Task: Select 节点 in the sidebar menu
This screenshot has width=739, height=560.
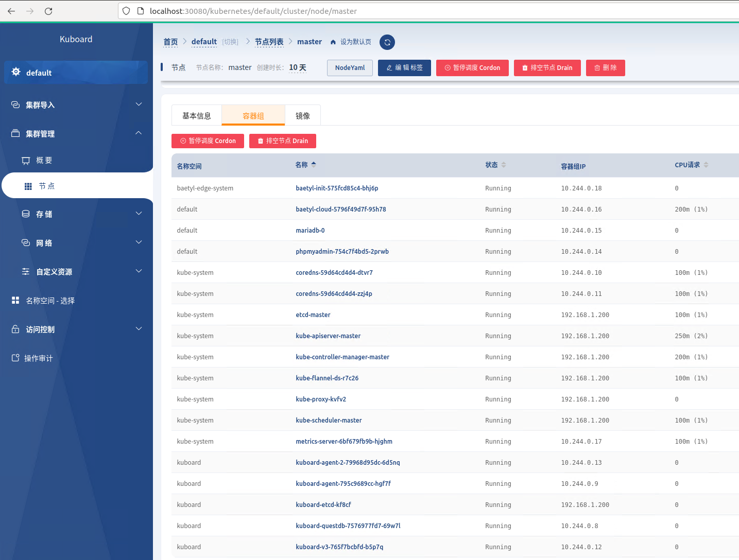Action: click(77, 186)
